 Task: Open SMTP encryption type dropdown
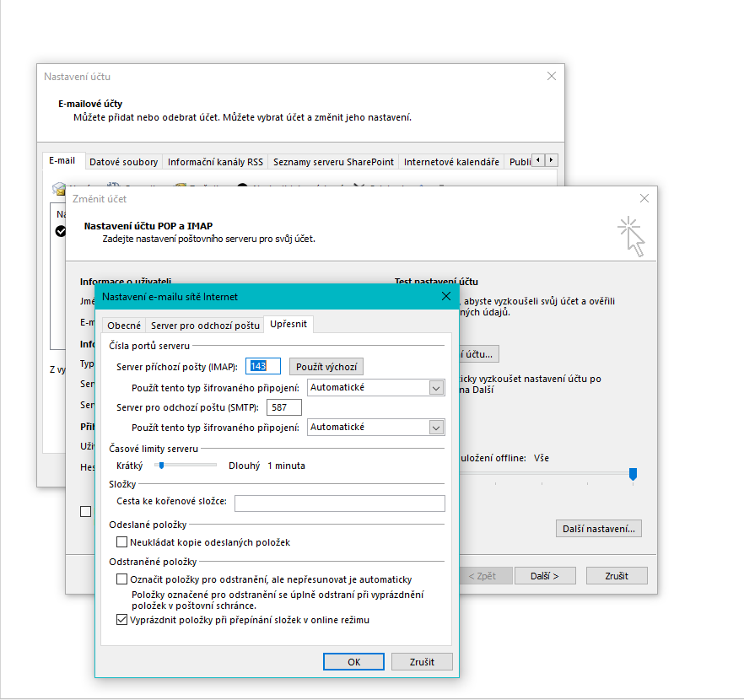tap(436, 428)
